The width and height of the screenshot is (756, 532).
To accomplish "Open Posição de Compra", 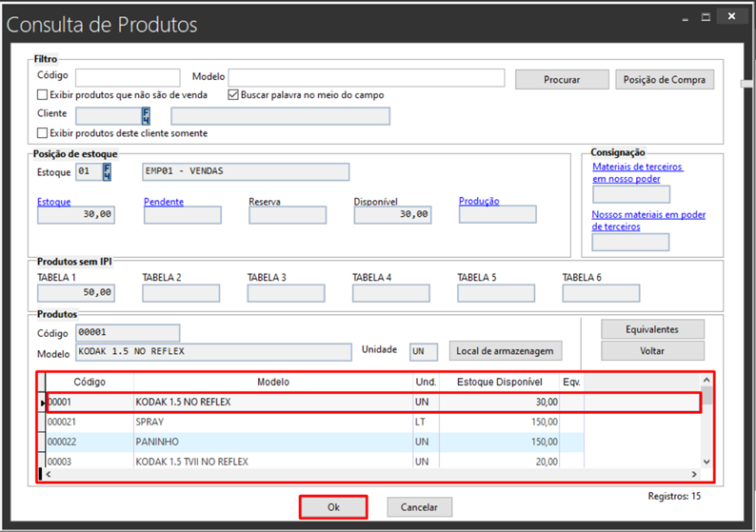I will tap(665, 80).
